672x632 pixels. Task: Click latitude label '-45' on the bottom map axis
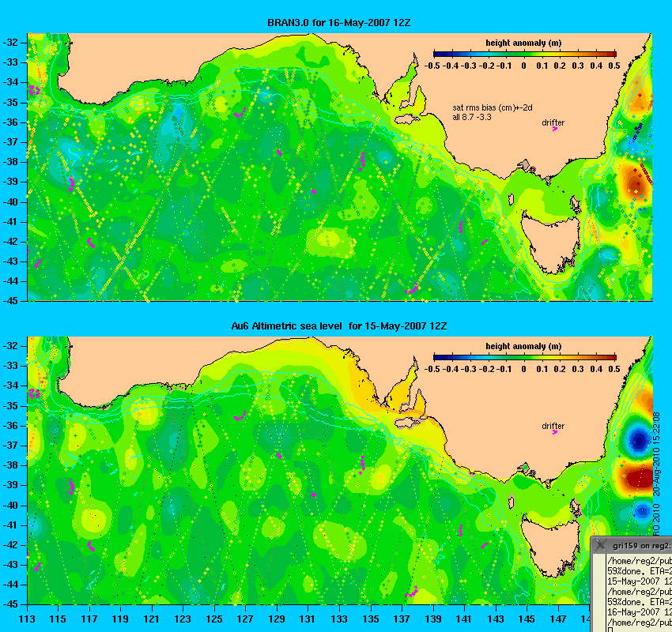(11, 604)
